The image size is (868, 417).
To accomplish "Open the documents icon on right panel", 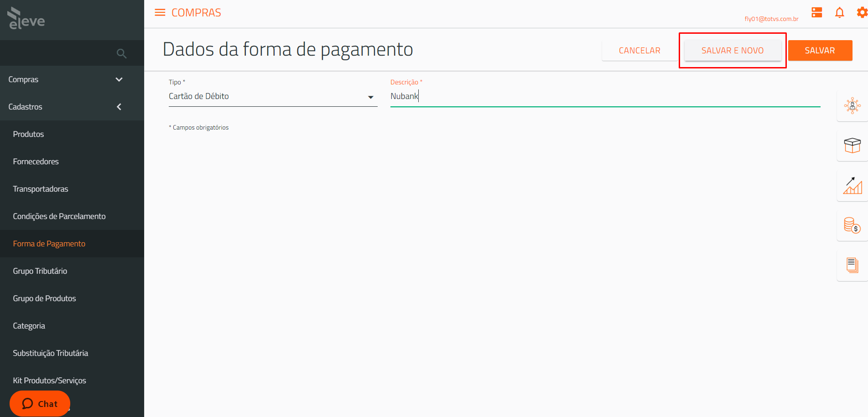I will [852, 265].
